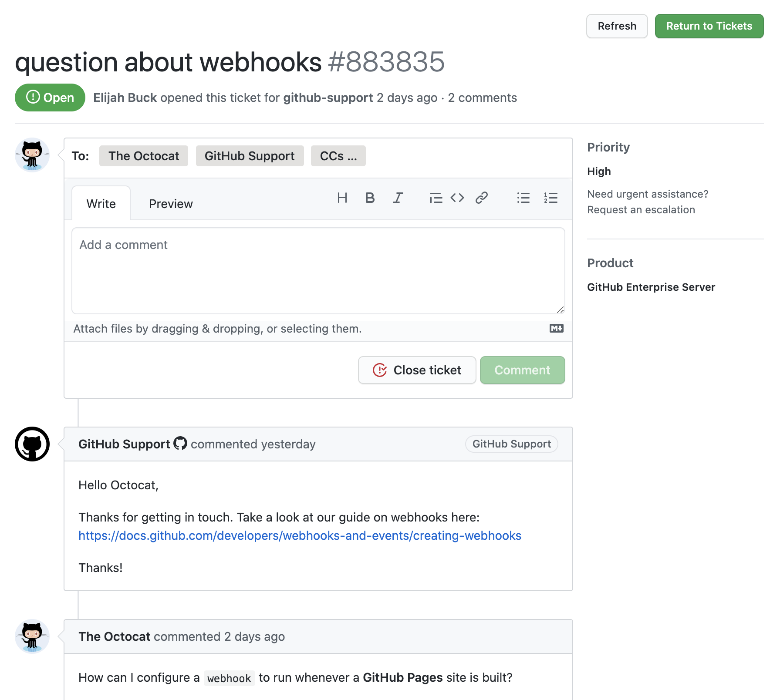Click Attach files by dragging text area
This screenshot has width=770, height=700.
[217, 329]
